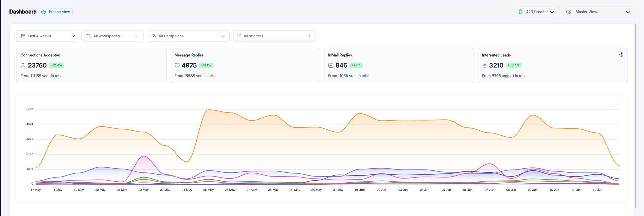Click the eye icon in Master View selector

click(569, 12)
